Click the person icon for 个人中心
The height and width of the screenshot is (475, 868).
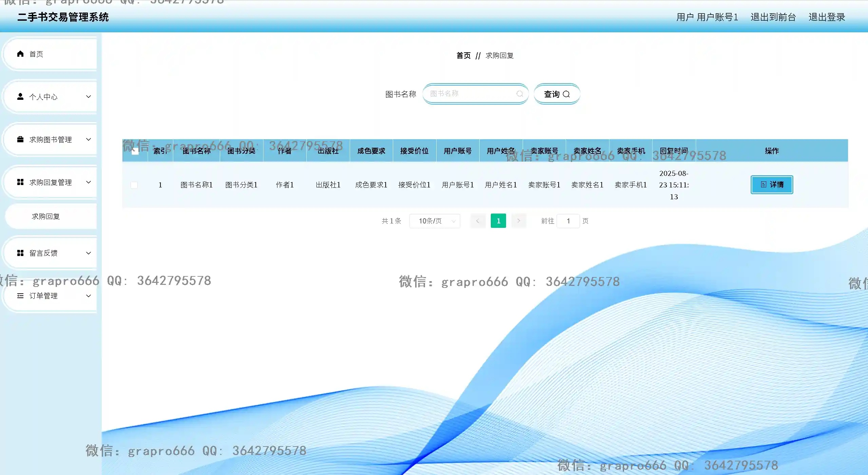[x=20, y=97]
